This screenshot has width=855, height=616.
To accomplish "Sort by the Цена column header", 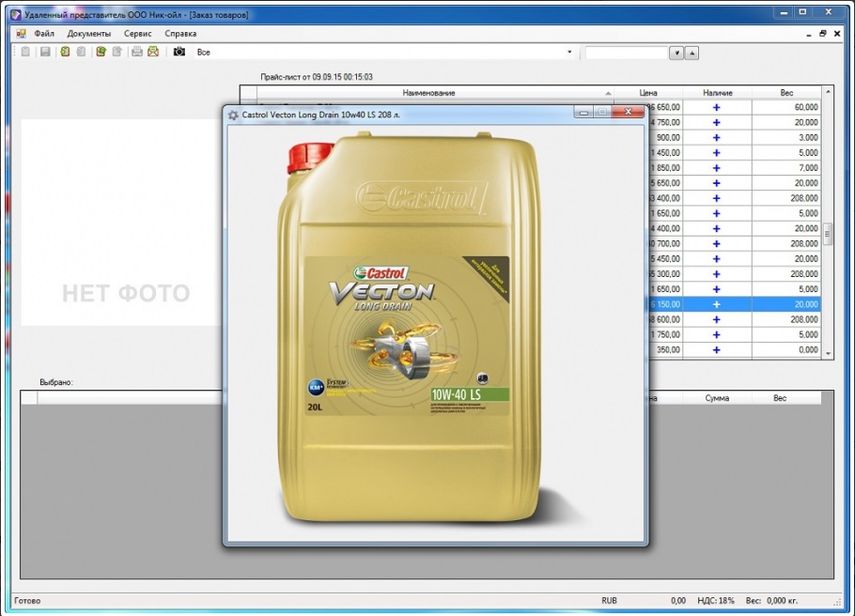I will click(x=647, y=93).
